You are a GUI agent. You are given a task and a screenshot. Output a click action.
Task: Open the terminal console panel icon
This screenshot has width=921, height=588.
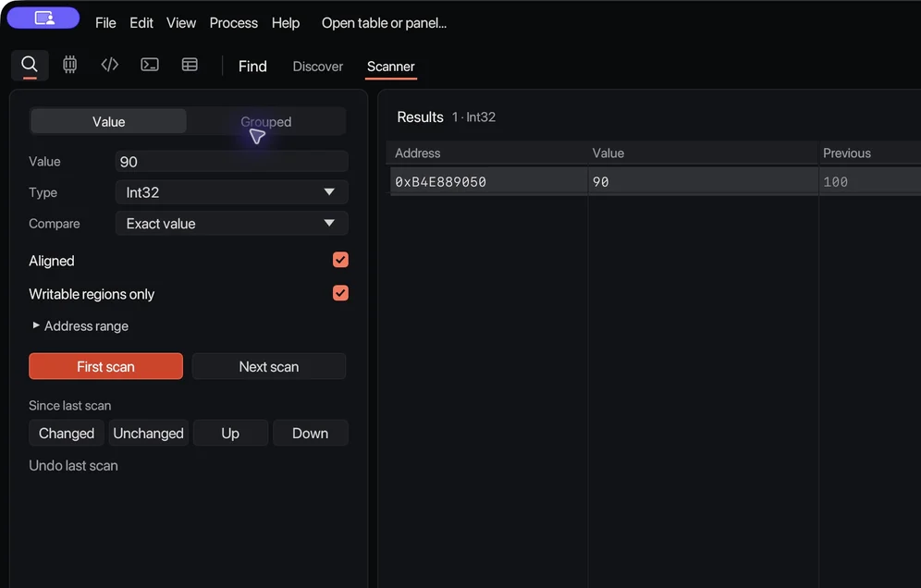(x=150, y=64)
